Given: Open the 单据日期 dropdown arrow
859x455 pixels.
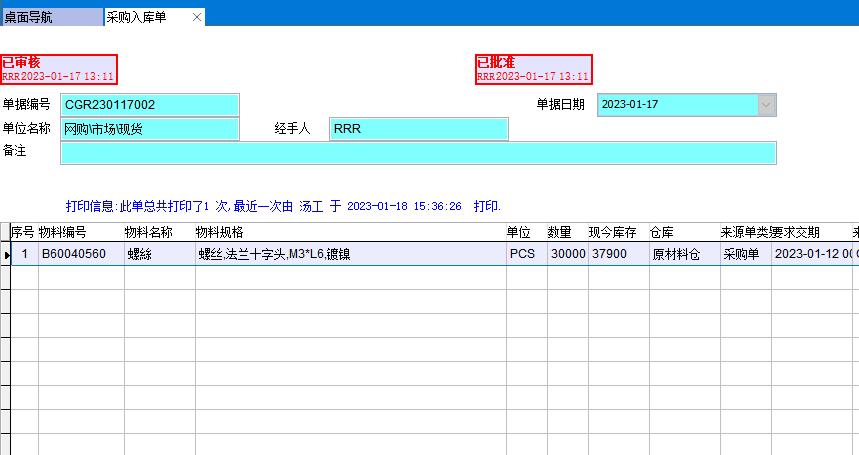Looking at the screenshot, I should point(766,105).
